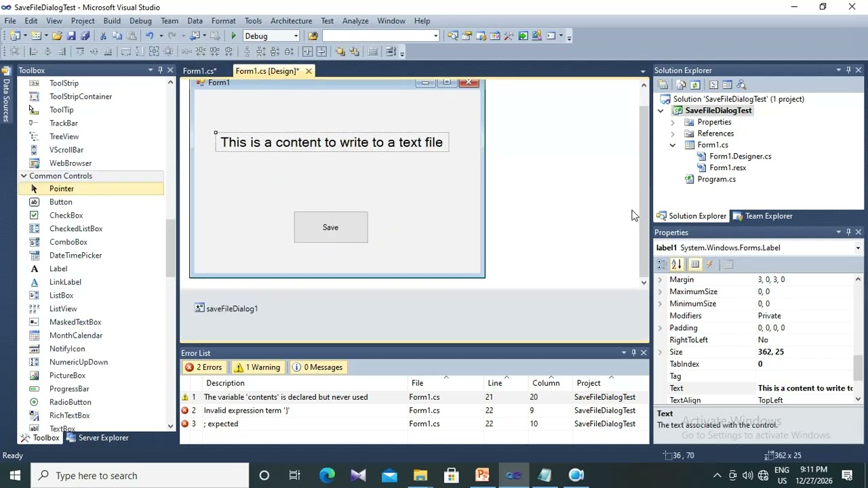Click the Cut scissors icon
The width and height of the screenshot is (868, 488).
[x=103, y=36]
